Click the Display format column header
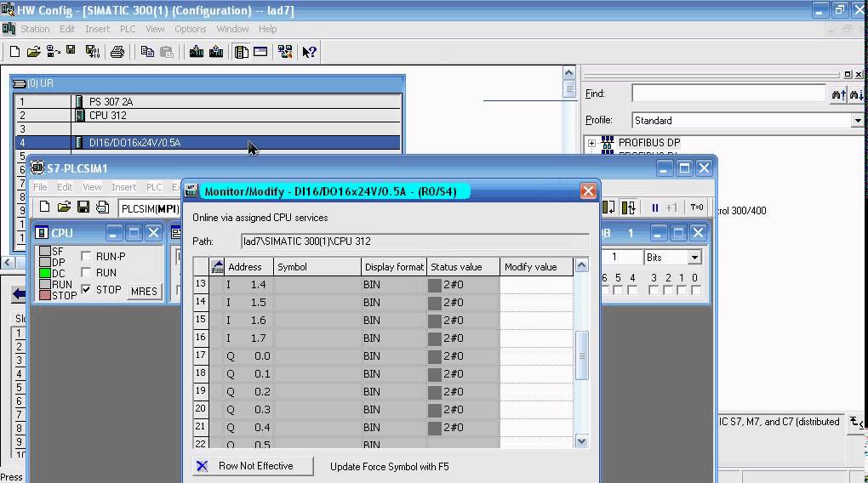 tap(394, 267)
